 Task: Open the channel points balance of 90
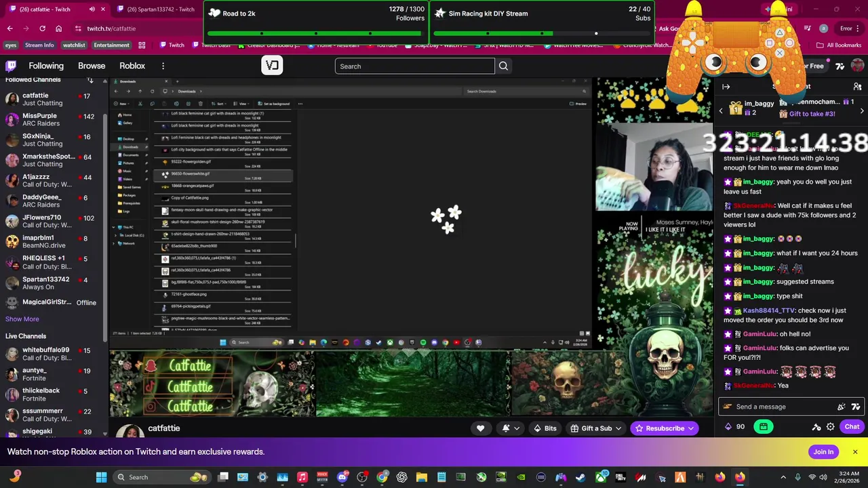(735, 427)
